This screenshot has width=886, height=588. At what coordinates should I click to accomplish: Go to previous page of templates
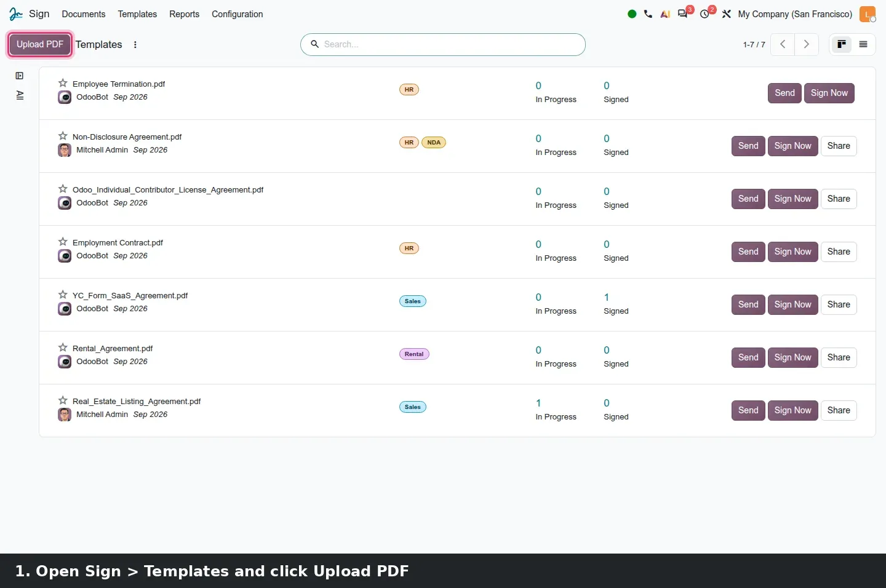tap(783, 44)
